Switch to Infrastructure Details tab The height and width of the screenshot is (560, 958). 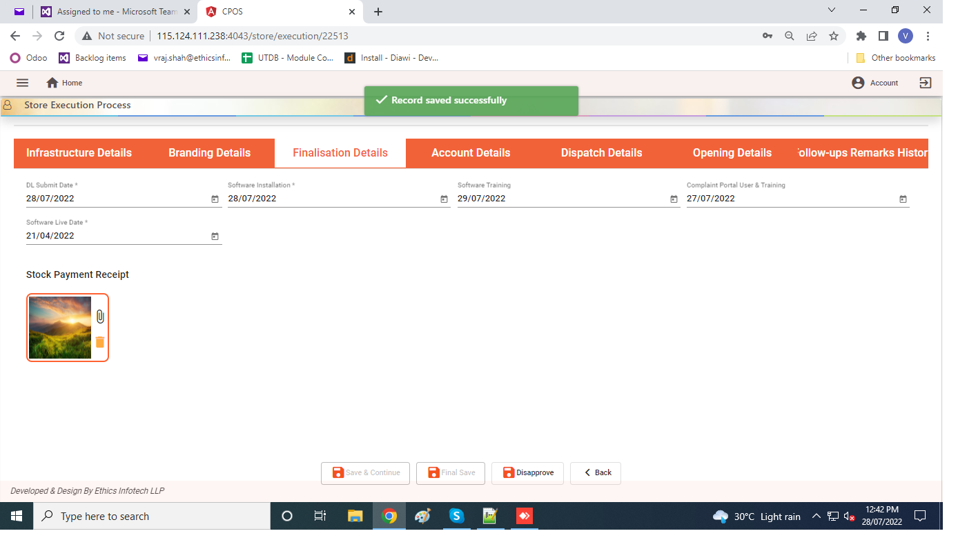click(x=79, y=153)
